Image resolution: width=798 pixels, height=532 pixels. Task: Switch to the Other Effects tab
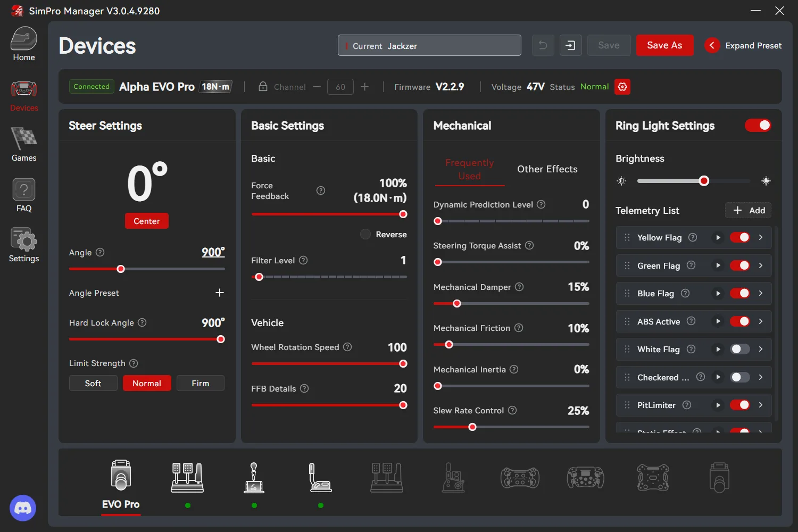pos(547,169)
